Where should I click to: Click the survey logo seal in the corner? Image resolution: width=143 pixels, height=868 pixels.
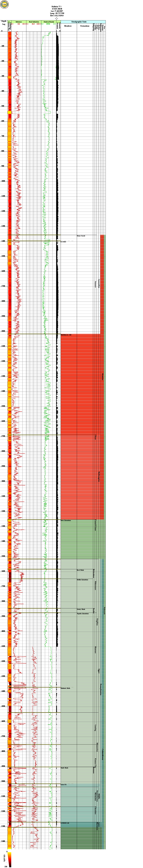coord(4,4)
